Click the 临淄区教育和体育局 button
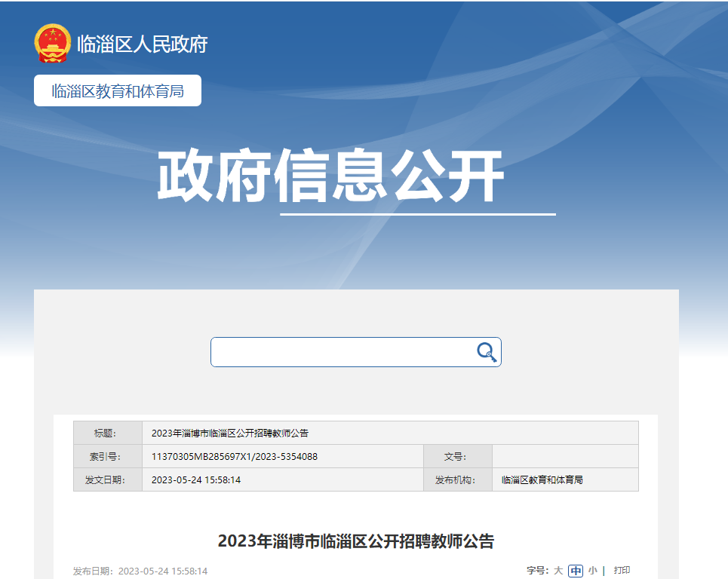 tap(118, 90)
